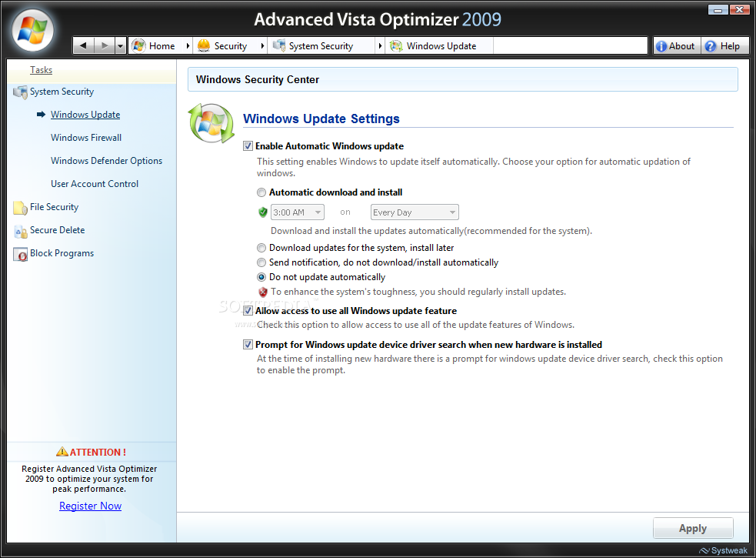
Task: Open Windows Update sidebar link
Action: (85, 115)
